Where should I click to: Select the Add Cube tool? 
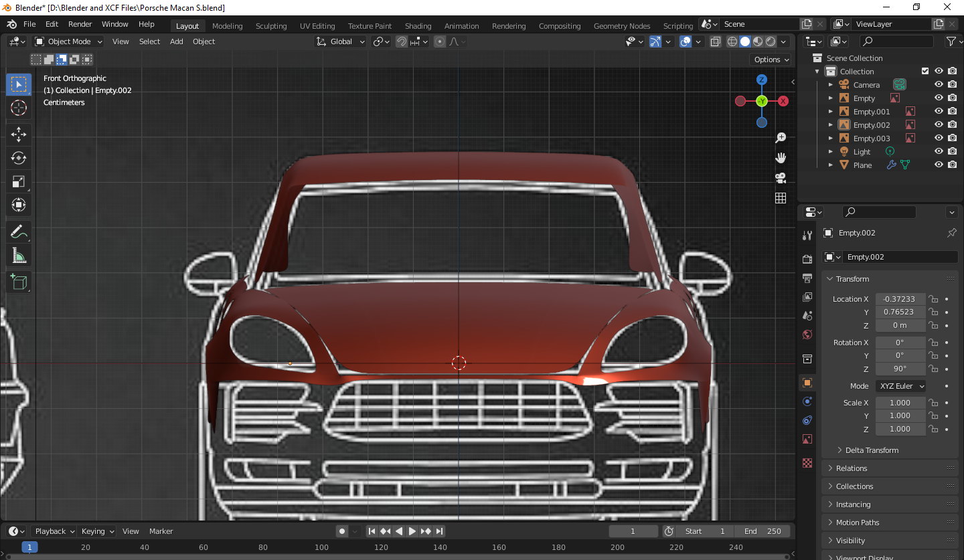pyautogui.click(x=19, y=282)
